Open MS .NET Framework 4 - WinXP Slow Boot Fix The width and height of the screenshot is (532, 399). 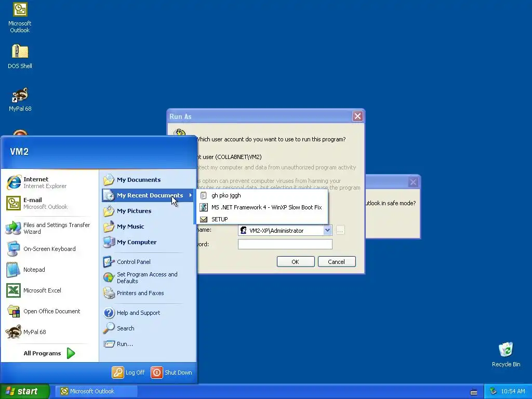pyautogui.click(x=262, y=207)
